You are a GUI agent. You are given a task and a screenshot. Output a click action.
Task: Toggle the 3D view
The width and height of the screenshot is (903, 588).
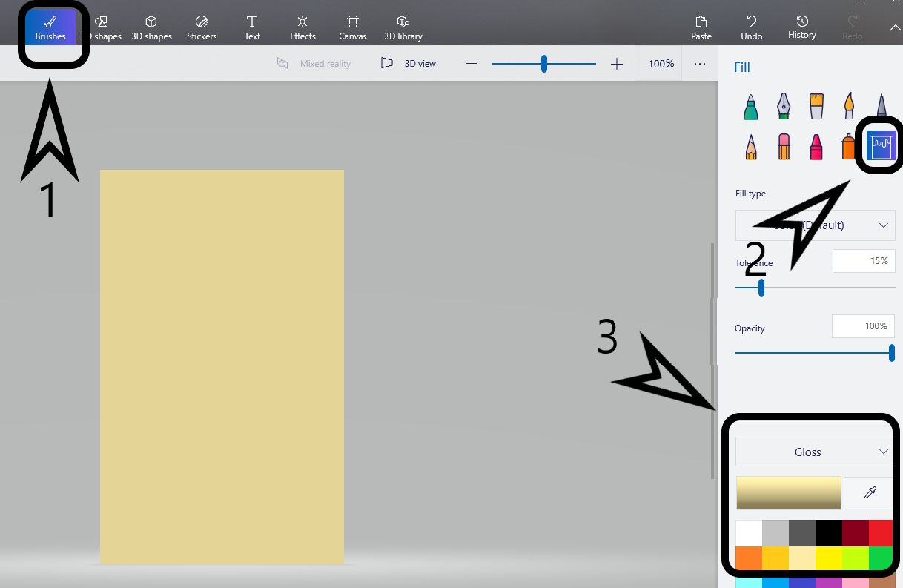click(x=408, y=64)
